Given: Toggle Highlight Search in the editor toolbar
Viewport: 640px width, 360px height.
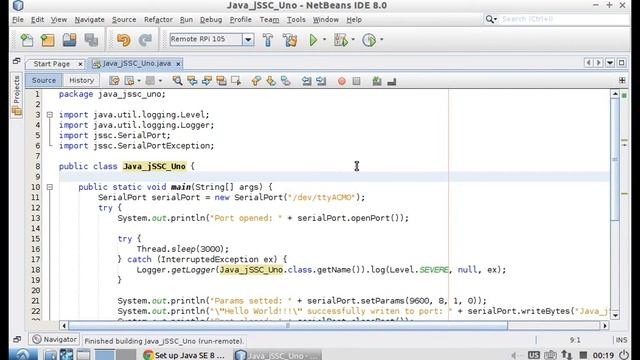Looking at the screenshot, I should (x=221, y=81).
